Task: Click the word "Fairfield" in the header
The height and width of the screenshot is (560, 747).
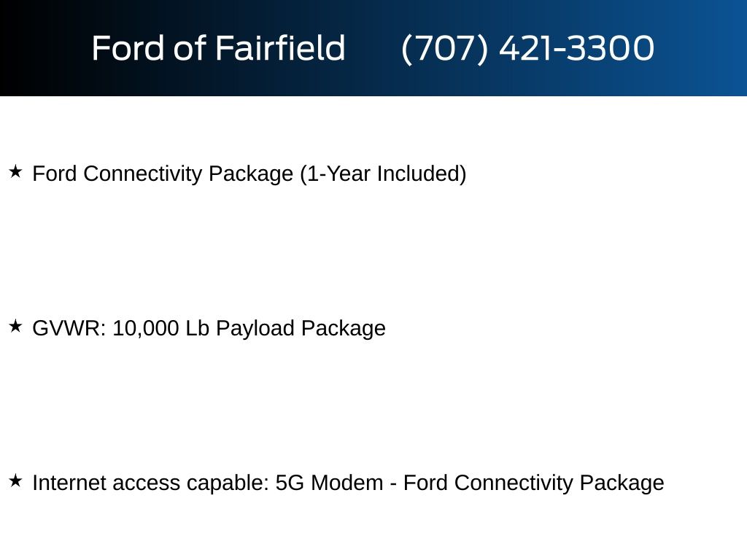Action: 280,48
